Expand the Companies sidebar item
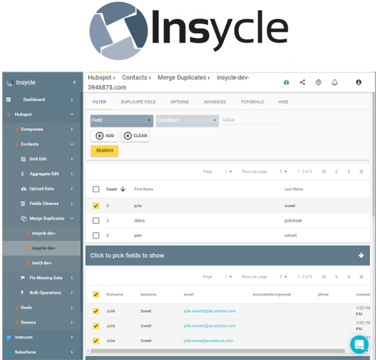376x360 pixels. pyautogui.click(x=72, y=129)
